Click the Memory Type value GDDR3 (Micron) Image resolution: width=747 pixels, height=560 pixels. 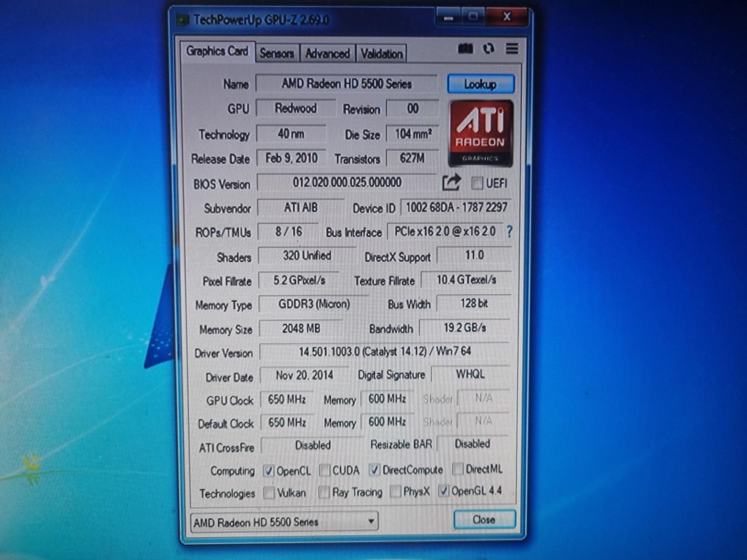point(314,304)
